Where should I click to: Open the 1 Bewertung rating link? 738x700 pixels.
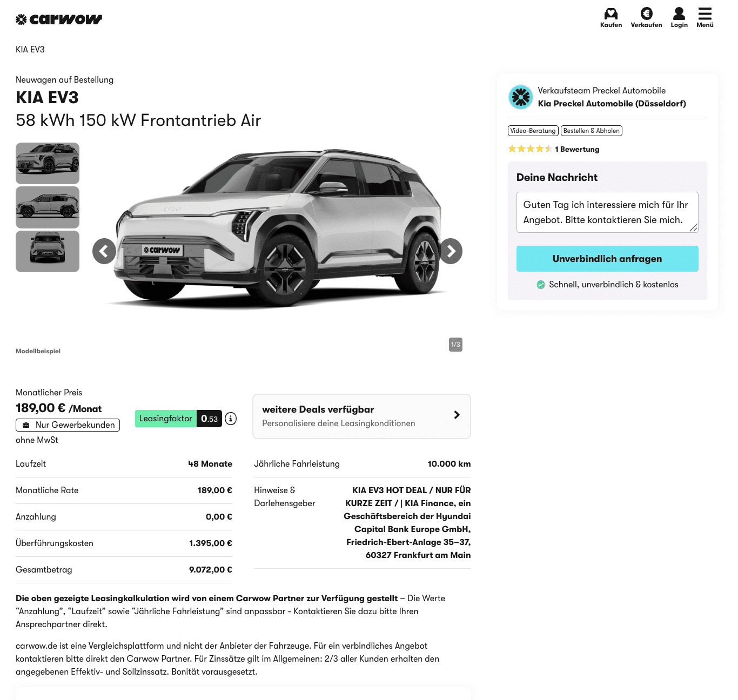pyautogui.click(x=577, y=149)
